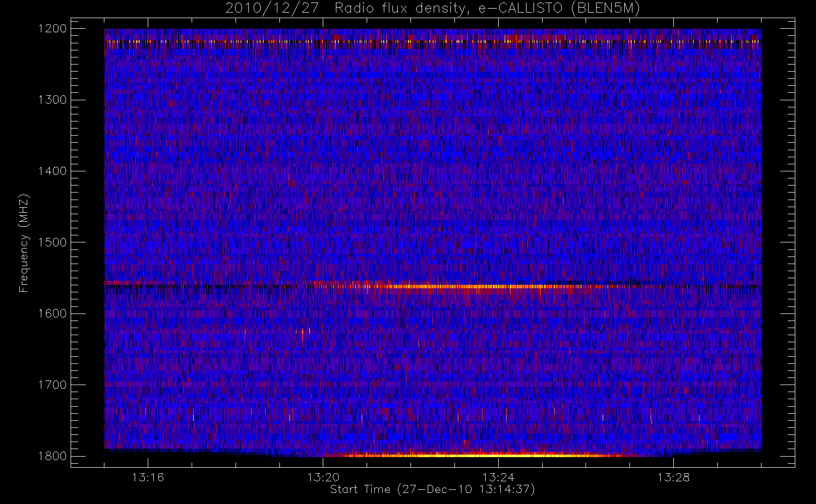Click the 13:20 time tick label
816x504 pixels.
pyautogui.click(x=323, y=477)
